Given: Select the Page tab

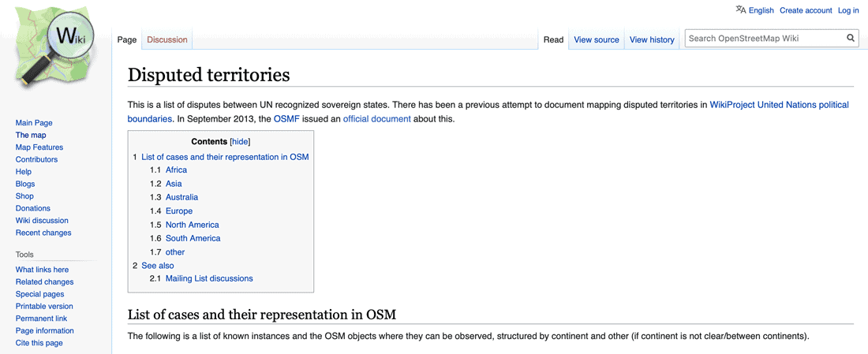Looking at the screenshot, I should point(127,40).
